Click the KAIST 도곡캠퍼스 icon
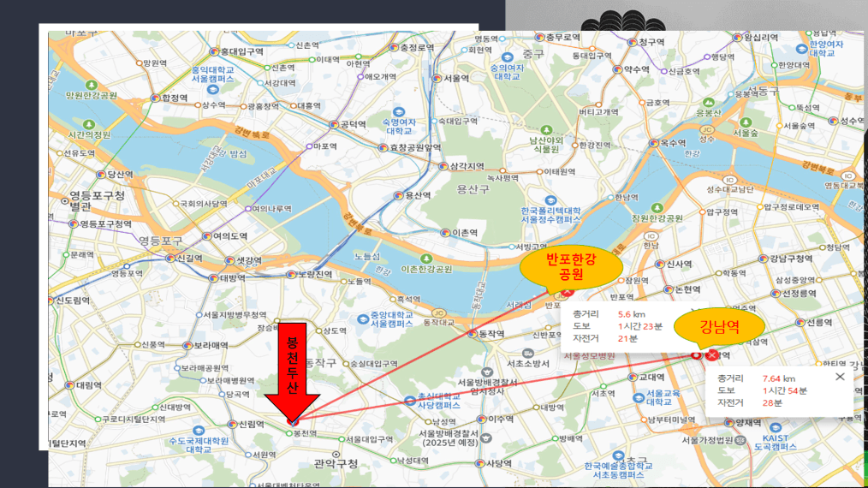The image size is (868, 488). pyautogui.click(x=775, y=427)
